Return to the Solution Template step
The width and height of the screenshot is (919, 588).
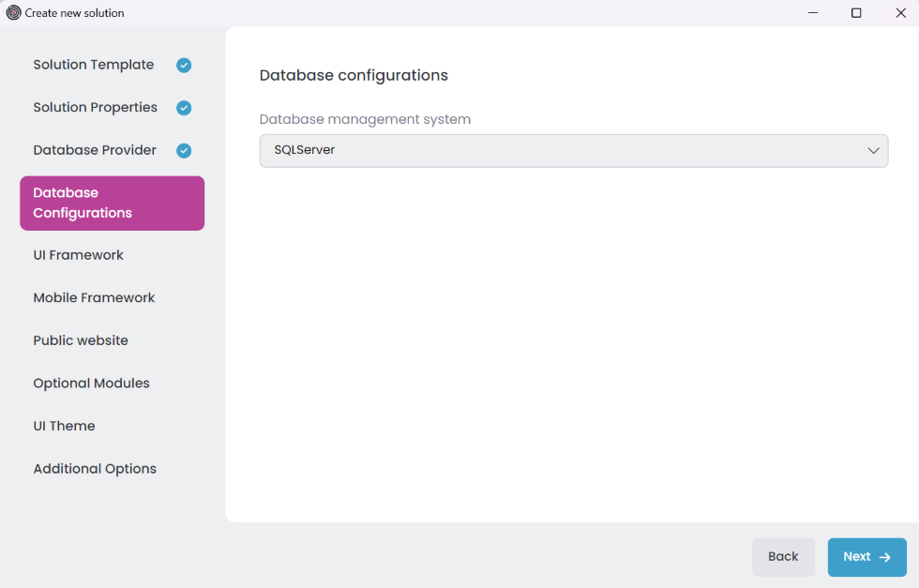93,65
